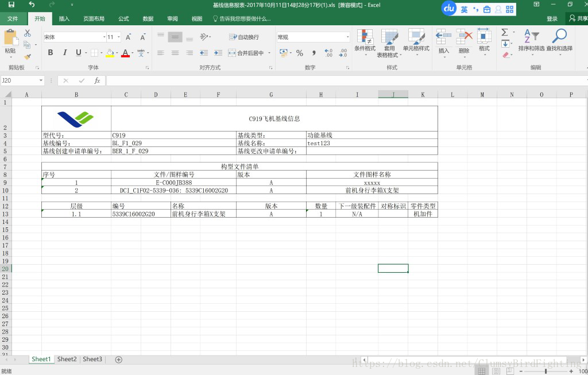Apply percent style format
This screenshot has width=588, height=375.
300,53
